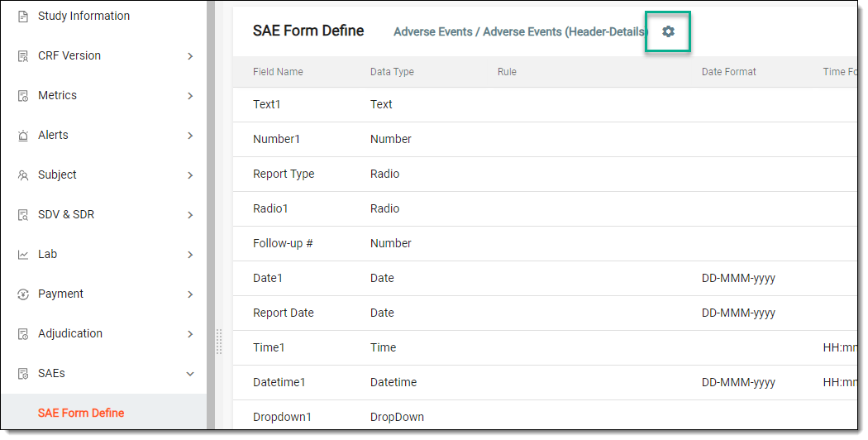Collapse the SAEs menu chevron

click(x=190, y=374)
